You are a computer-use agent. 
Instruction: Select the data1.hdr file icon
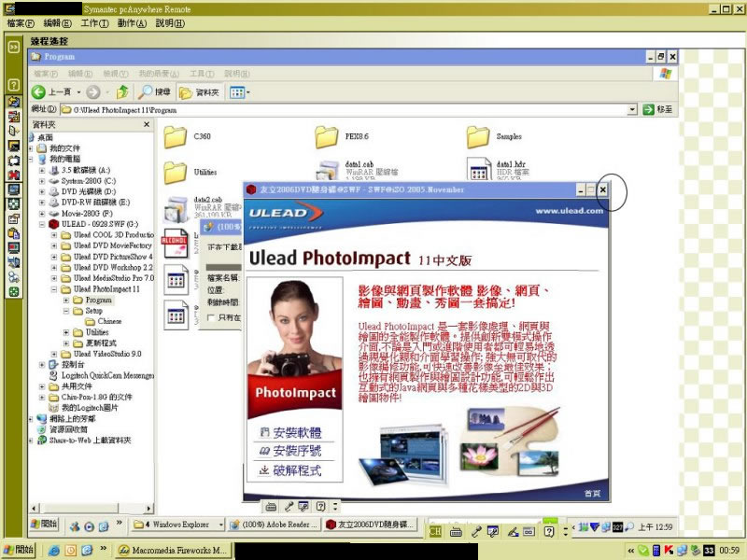(x=478, y=170)
